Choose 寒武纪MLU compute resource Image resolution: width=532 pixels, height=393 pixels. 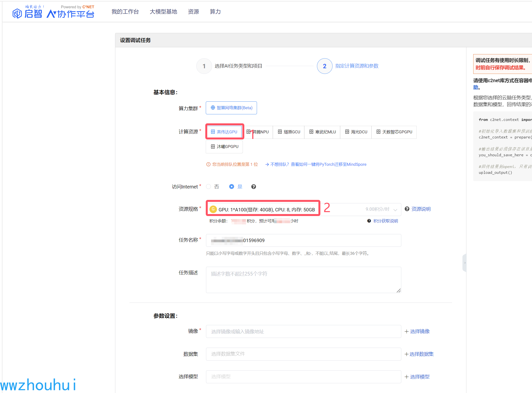tap(322, 132)
